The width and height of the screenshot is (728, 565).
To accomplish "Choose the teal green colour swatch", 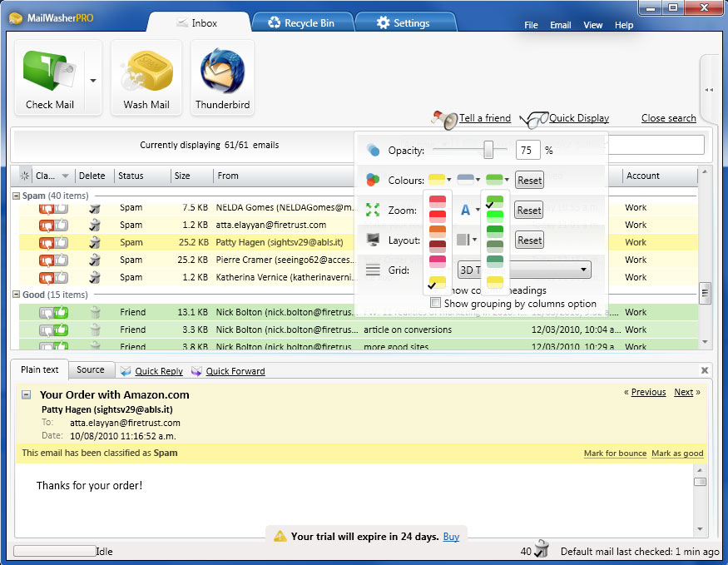I will [x=494, y=261].
